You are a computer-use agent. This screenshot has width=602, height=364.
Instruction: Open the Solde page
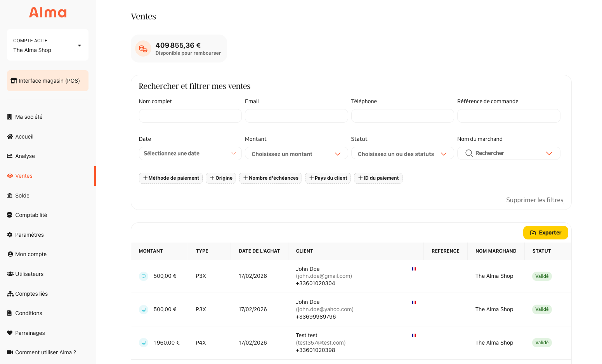tap(22, 196)
